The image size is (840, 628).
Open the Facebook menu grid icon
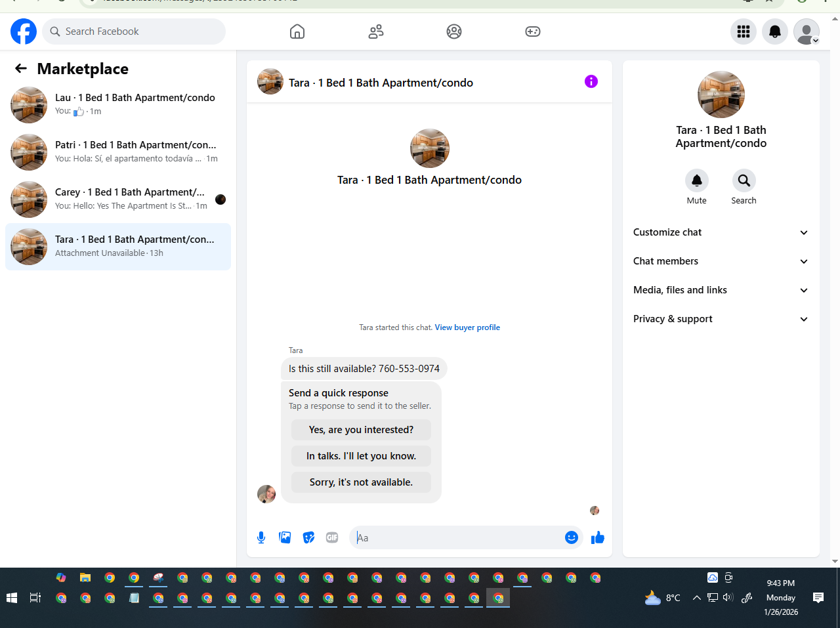pyautogui.click(x=744, y=31)
